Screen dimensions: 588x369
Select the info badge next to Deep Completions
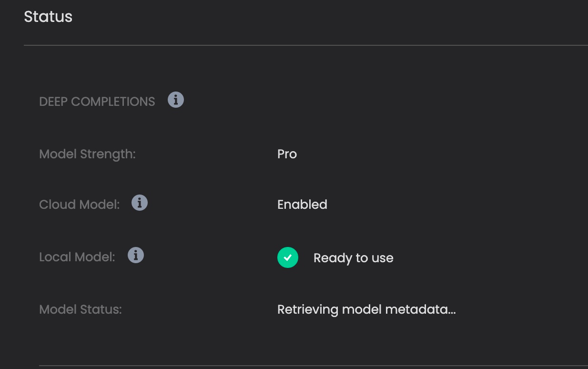pos(175,100)
